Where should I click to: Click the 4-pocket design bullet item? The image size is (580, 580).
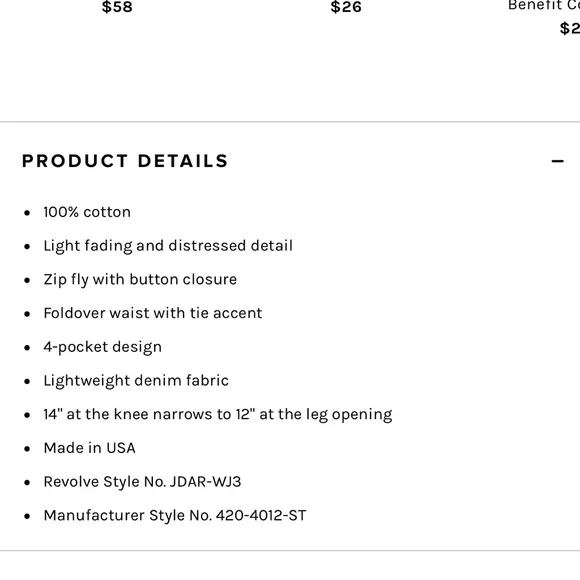click(102, 347)
